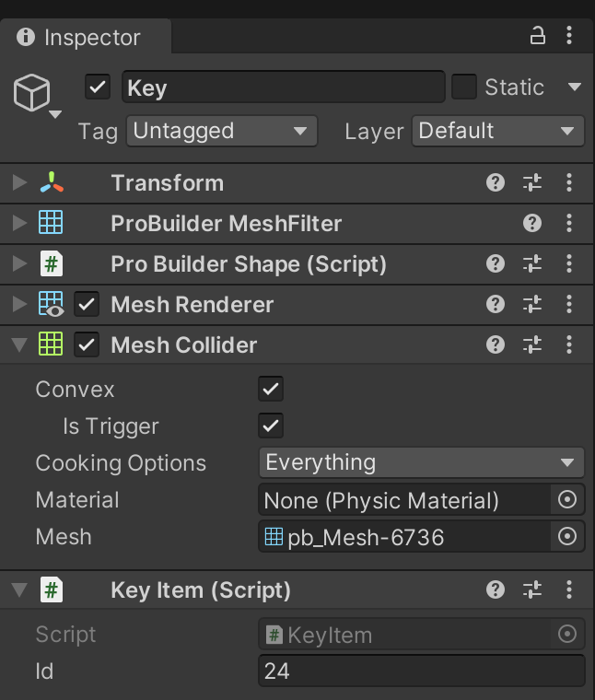Toggle the Static checkbox
Image resolution: width=595 pixels, height=700 pixels.
[x=464, y=87]
